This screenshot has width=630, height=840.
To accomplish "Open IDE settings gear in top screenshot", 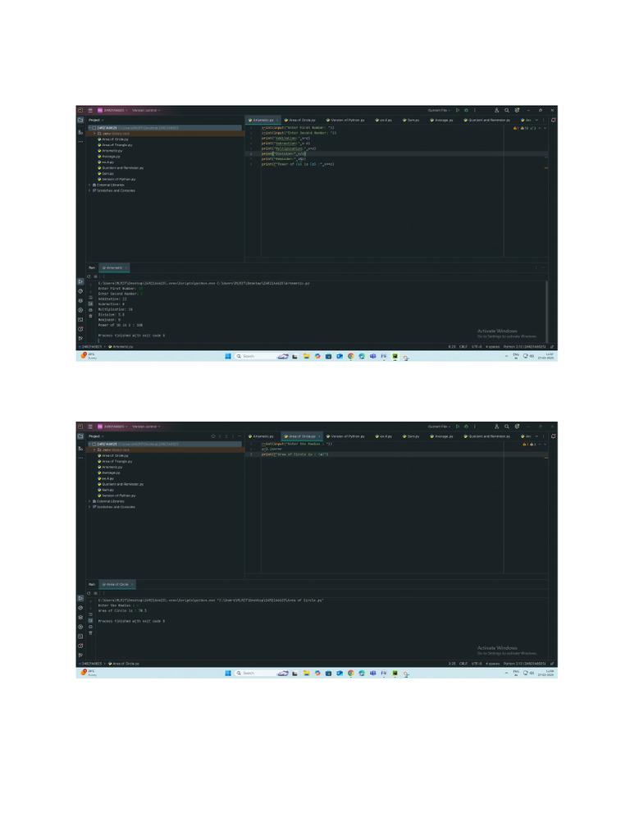I will point(517,111).
